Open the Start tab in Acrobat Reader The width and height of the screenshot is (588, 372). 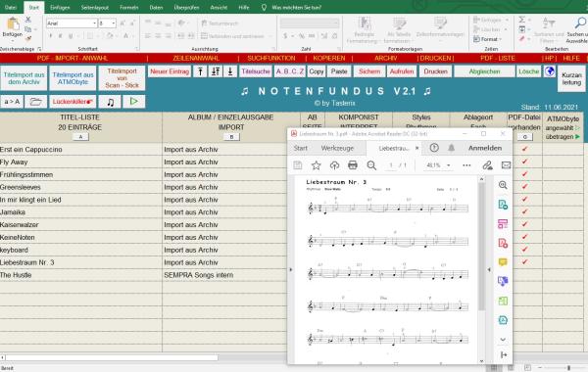(301, 148)
